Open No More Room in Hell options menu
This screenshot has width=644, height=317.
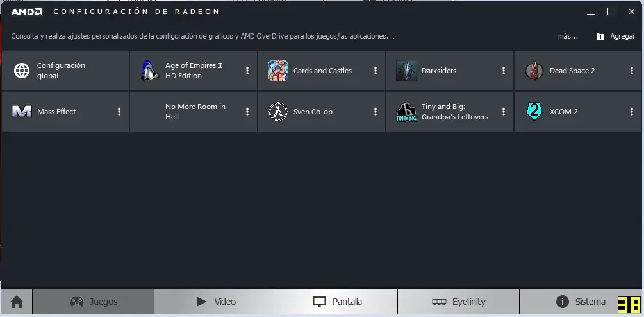coord(247,112)
